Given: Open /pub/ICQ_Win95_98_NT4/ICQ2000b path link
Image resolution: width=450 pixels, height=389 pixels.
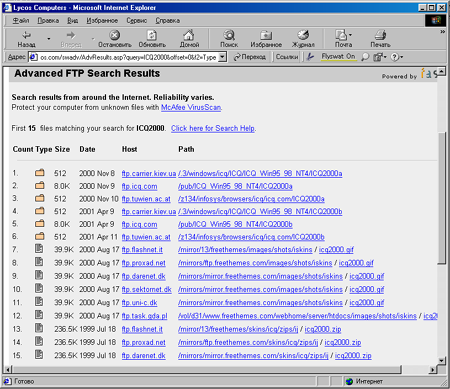Looking at the screenshot, I should tap(235, 224).
